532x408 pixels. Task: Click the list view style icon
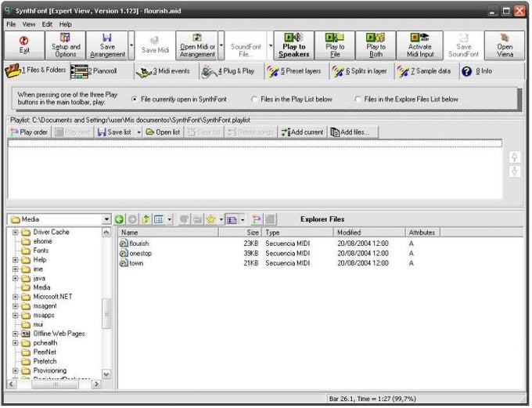point(159,219)
